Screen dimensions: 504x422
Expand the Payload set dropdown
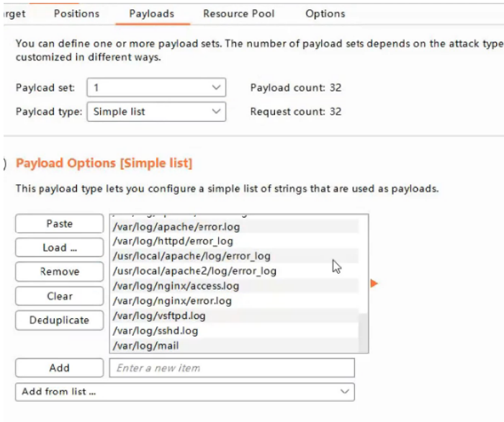(x=156, y=88)
